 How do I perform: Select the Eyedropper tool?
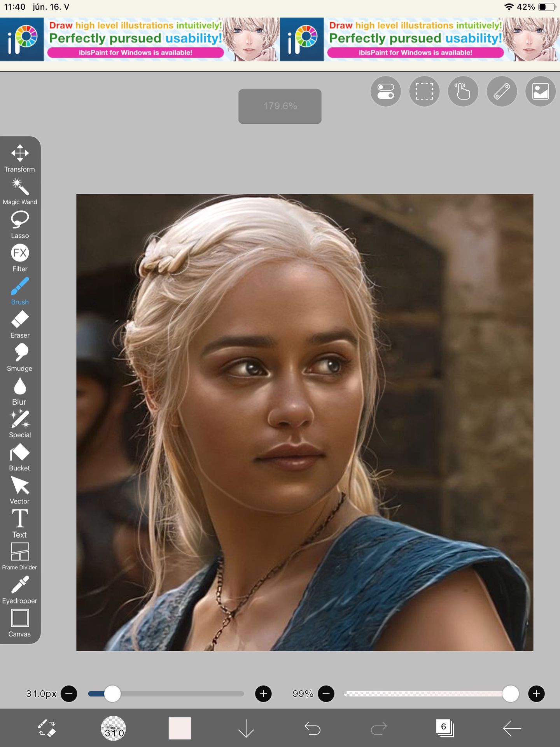pyautogui.click(x=20, y=590)
